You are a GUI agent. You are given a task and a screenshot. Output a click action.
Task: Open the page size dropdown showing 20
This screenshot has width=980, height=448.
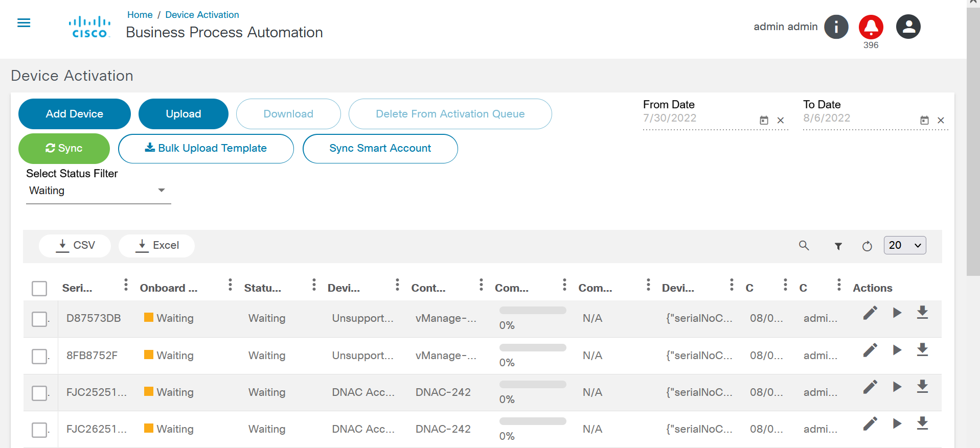tap(904, 245)
